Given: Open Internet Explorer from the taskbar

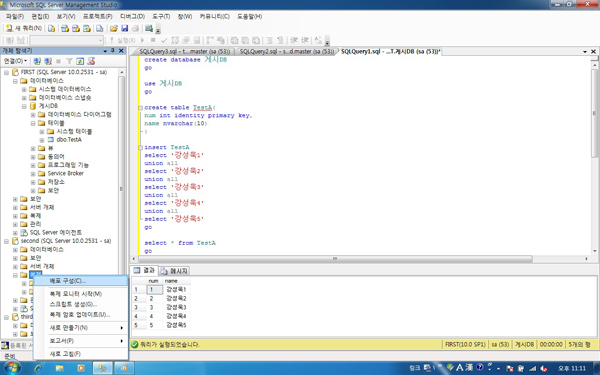Looking at the screenshot, I should 38,368.
